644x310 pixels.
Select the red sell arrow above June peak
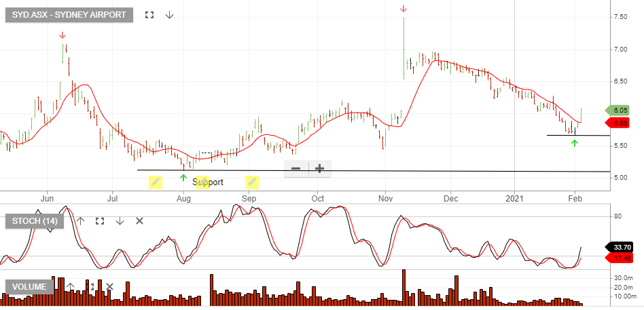coord(62,35)
